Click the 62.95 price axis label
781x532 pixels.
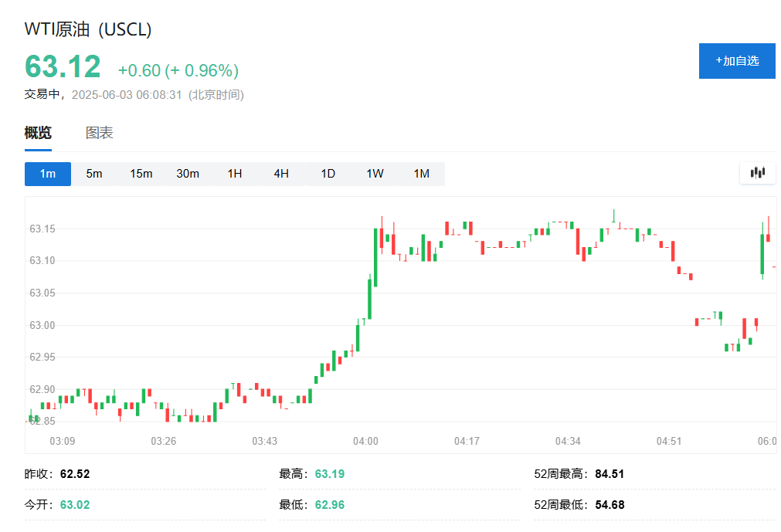point(42,357)
